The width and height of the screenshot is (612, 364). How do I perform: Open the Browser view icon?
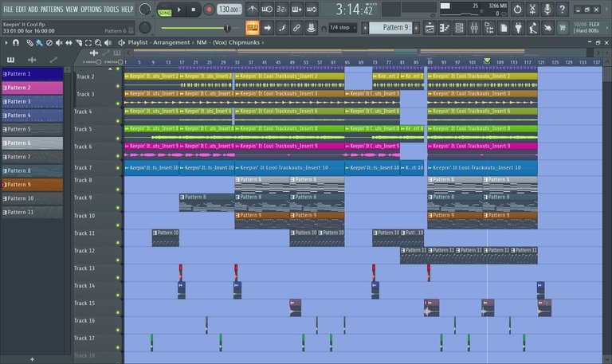[489, 28]
